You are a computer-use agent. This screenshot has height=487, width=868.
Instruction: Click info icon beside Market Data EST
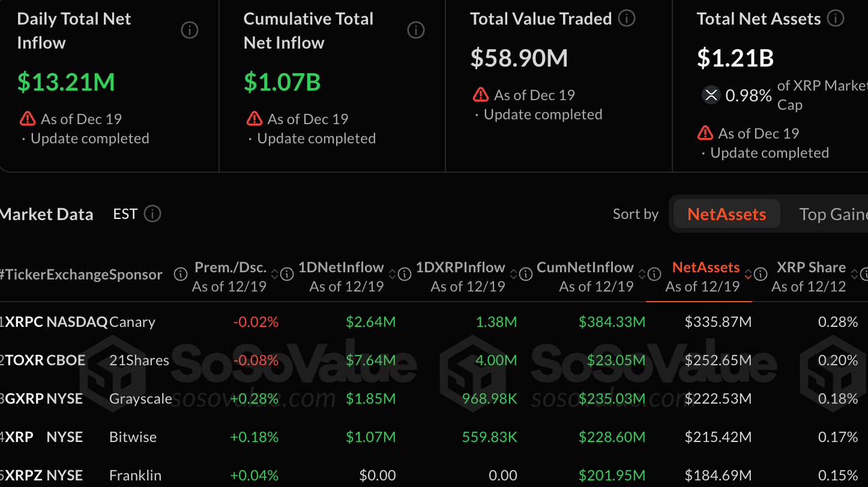(x=152, y=214)
